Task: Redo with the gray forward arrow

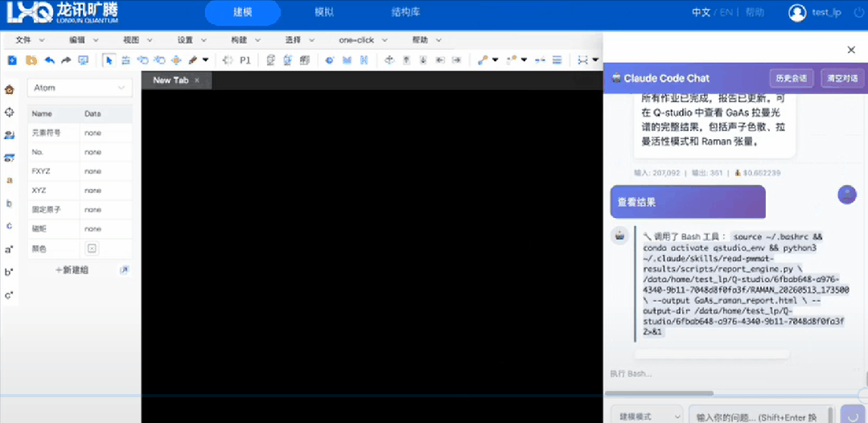Action: (x=66, y=60)
